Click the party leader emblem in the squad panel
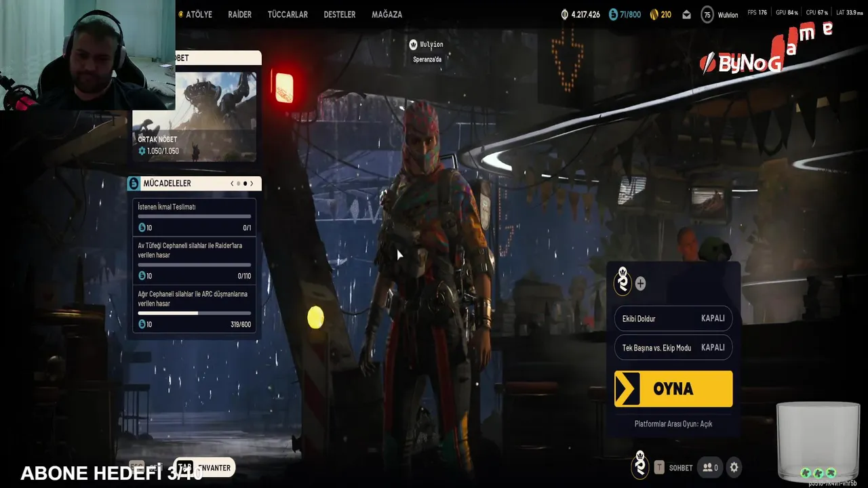 pos(623,281)
